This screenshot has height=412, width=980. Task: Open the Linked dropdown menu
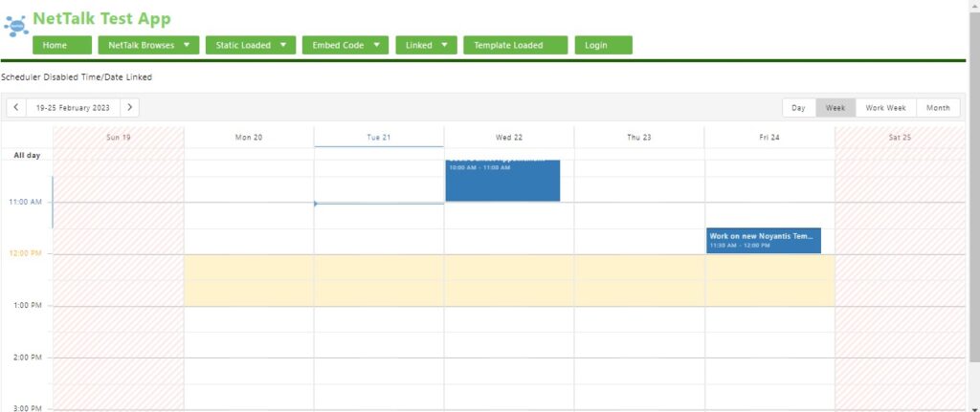(427, 45)
